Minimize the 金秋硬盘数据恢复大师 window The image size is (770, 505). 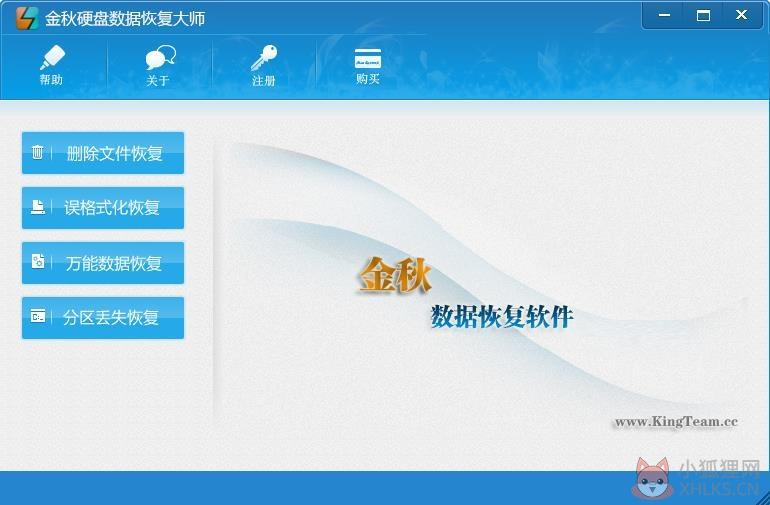(x=664, y=15)
